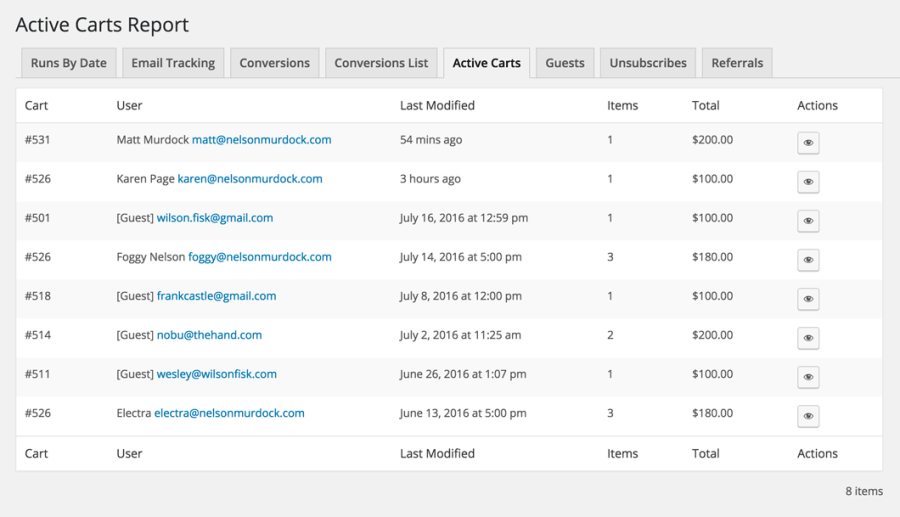Screen dimensions: 900x517
Task: View Matt Murdock's cart via eye icon
Action: (x=808, y=143)
